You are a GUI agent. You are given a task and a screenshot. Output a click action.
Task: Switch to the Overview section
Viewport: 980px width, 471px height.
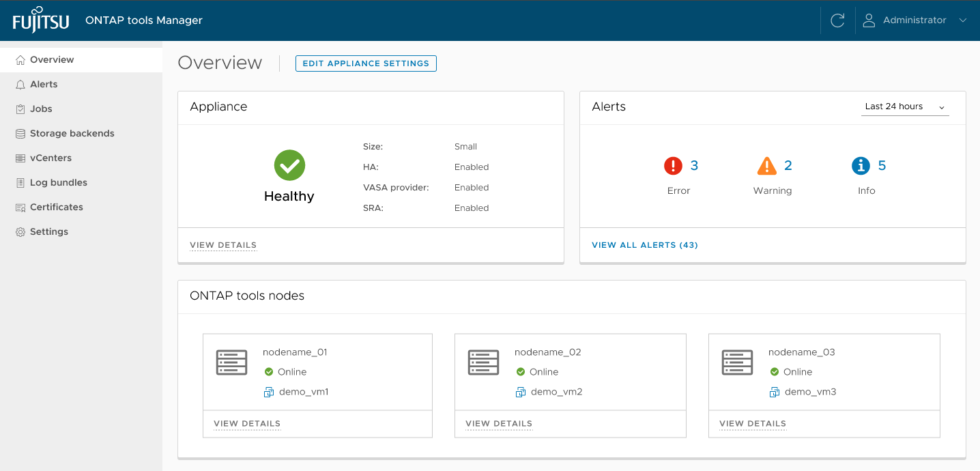pos(51,59)
